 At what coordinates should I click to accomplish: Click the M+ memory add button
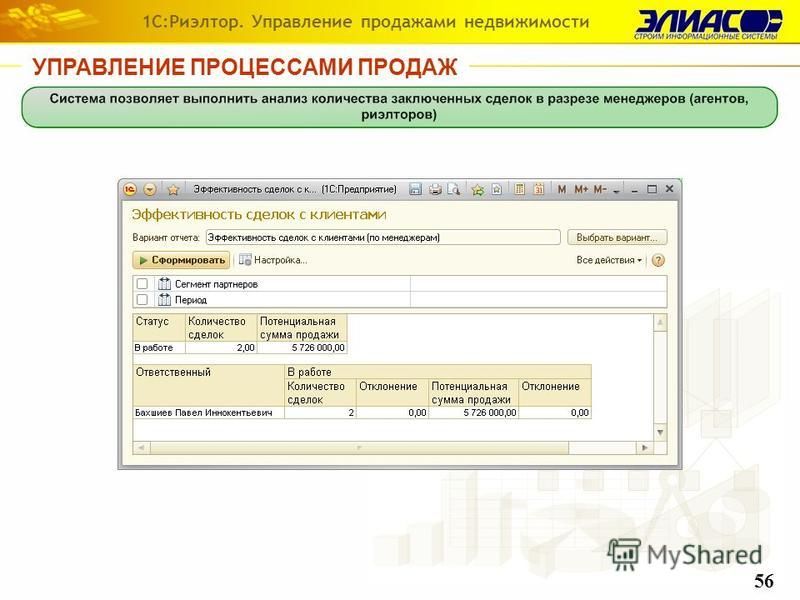click(581, 189)
